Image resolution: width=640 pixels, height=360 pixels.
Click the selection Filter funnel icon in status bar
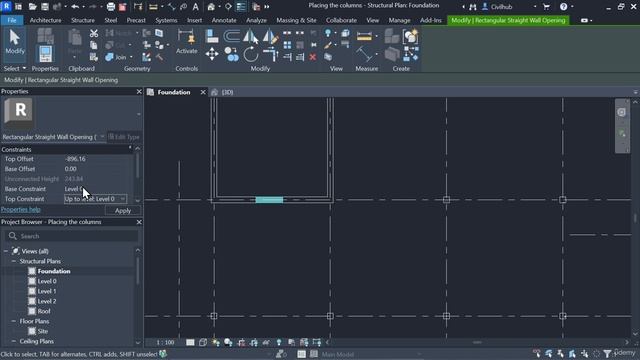[x=607, y=353]
